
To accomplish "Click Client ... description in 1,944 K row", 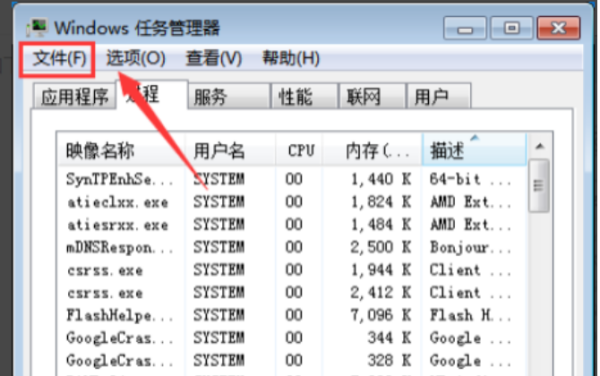I will [470, 270].
